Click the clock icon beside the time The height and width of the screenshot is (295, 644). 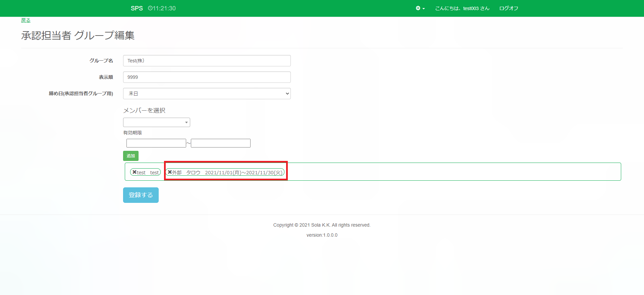pyautogui.click(x=150, y=8)
